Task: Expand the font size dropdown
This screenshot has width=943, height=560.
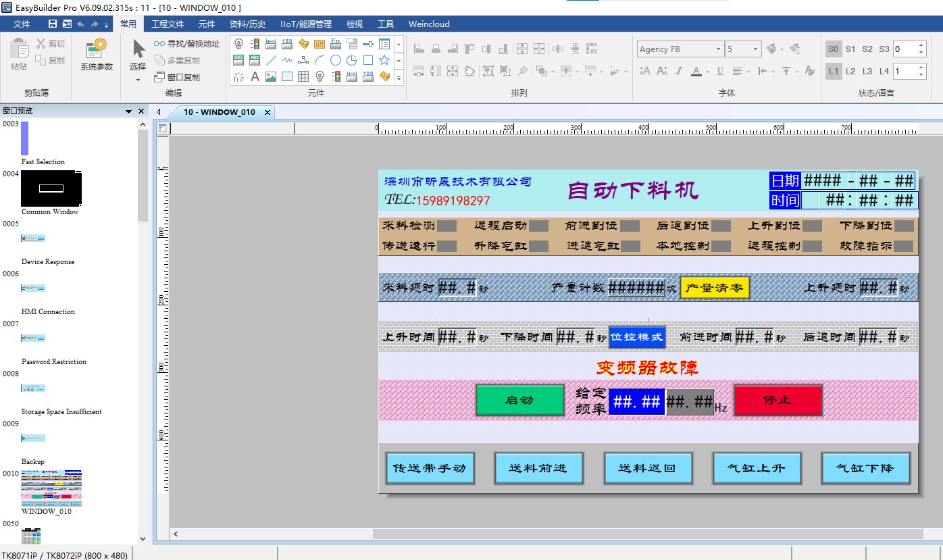Action: coord(755,49)
